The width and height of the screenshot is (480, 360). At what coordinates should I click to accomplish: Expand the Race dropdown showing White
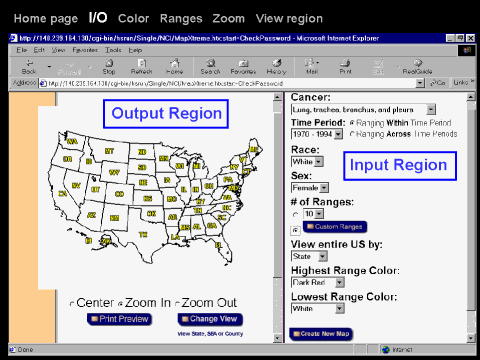[307, 162]
